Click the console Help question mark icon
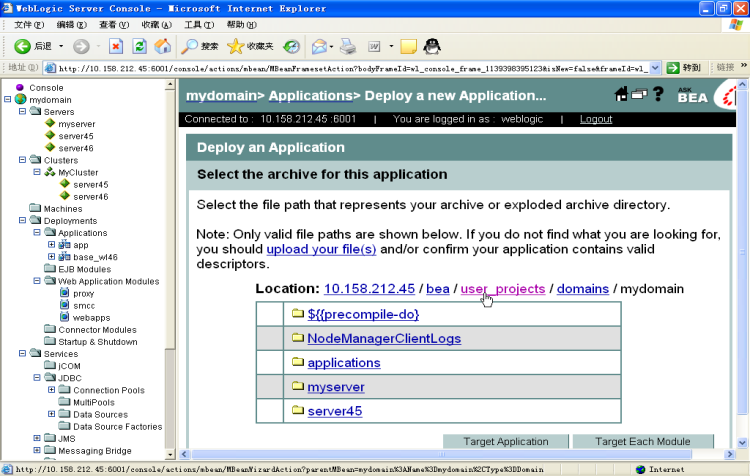Viewport: 750px width, 476px height. coord(658,94)
